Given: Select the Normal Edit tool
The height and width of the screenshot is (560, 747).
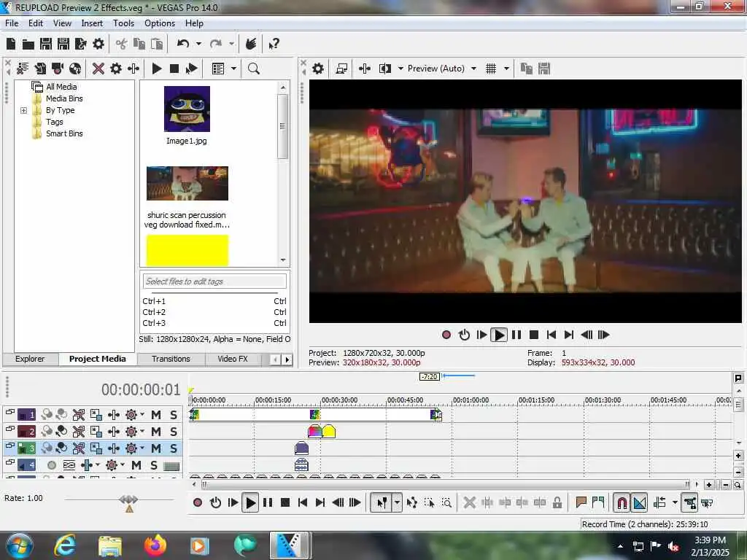Looking at the screenshot, I should point(382,502).
